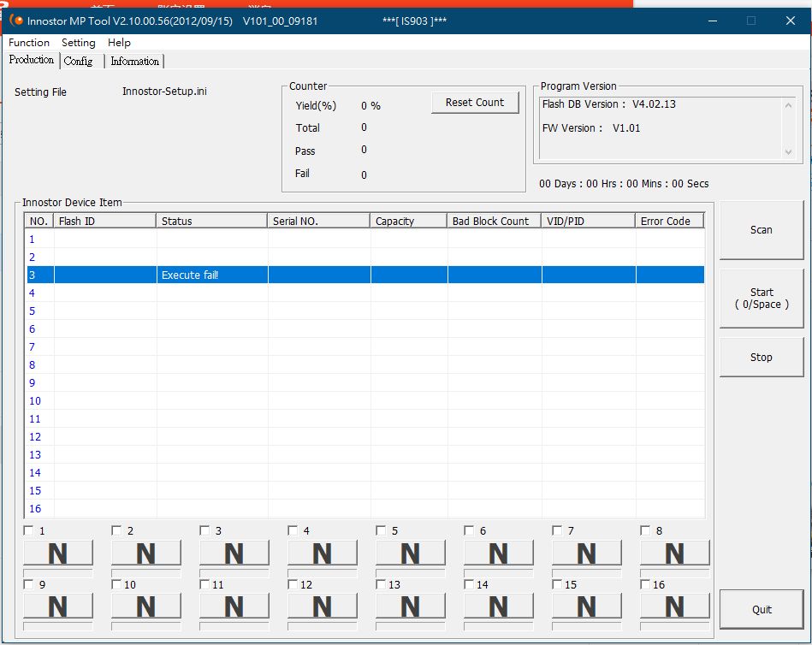Screen dimensions: 812x645
Task: Click the Scan button
Action: [762, 230]
